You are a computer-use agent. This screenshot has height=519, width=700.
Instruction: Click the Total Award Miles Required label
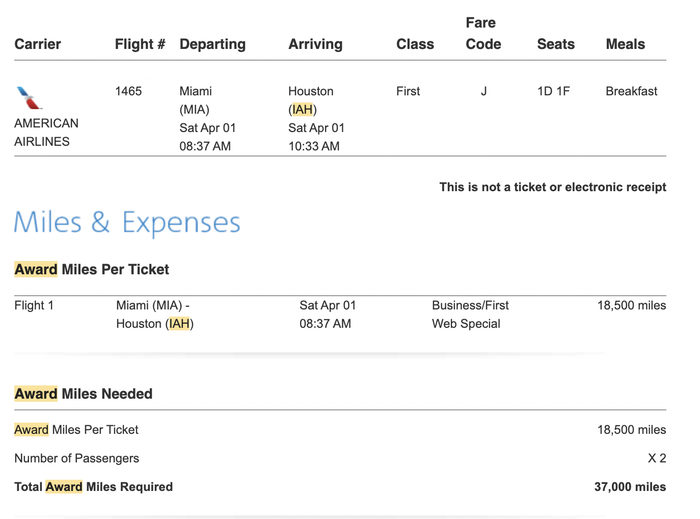coord(93,487)
